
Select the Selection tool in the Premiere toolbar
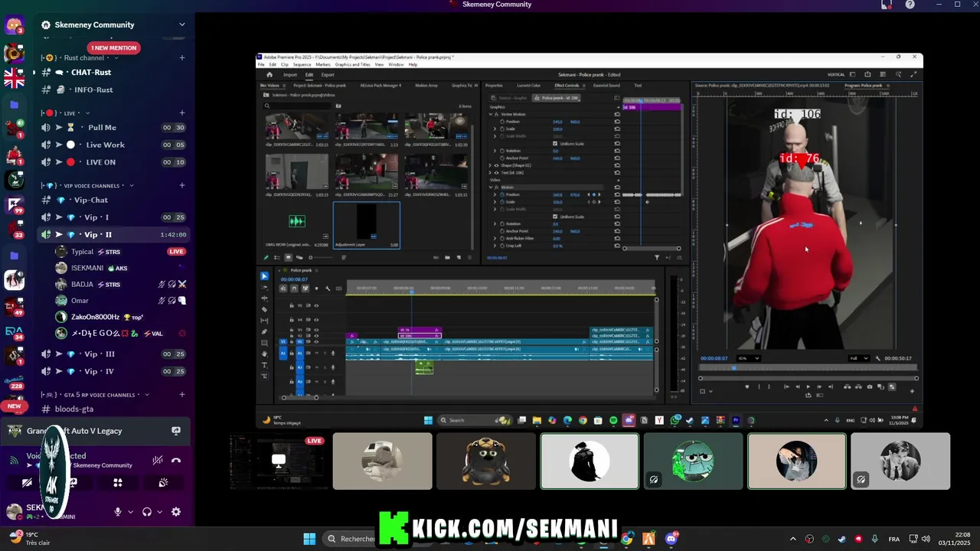point(264,276)
